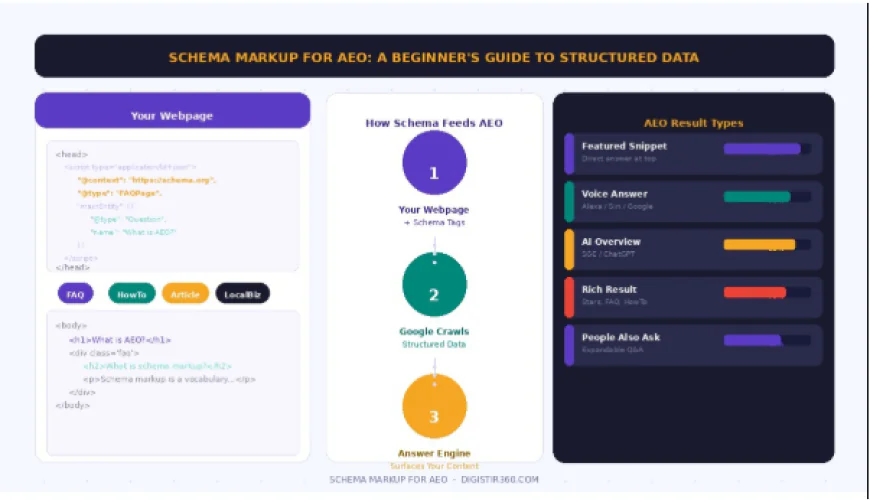Click the 'Stars, FAQ, HowTo' subtitle
Screen dimensions: 870x502
coord(614,302)
